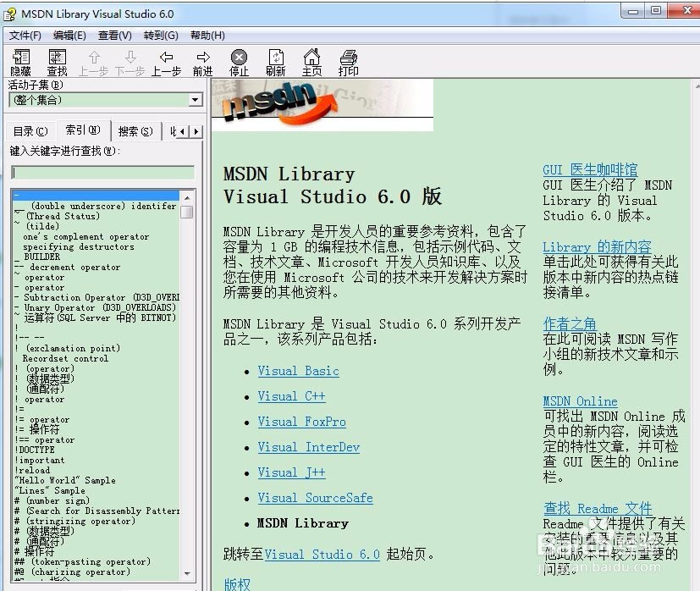Click the 下一步 down-arrow icon

pos(130,63)
